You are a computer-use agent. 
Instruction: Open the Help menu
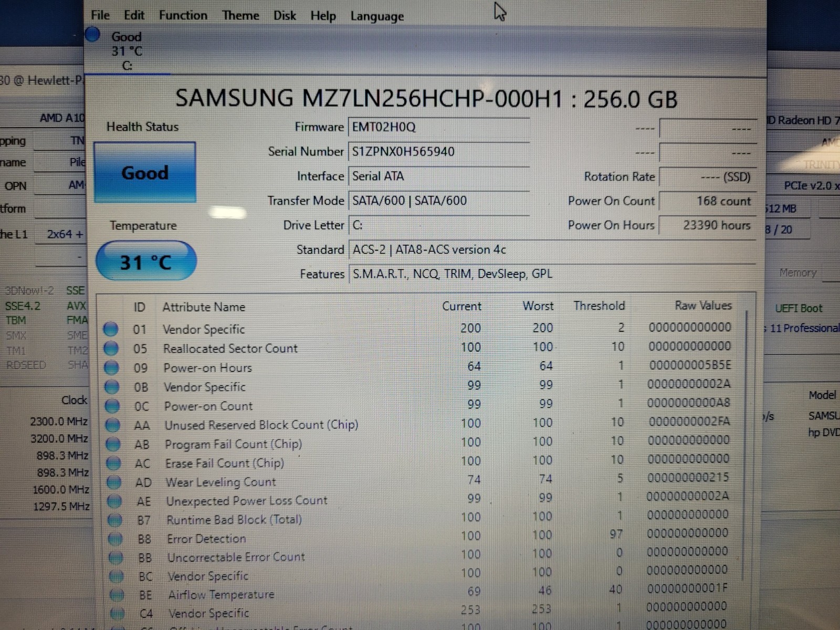click(x=323, y=16)
